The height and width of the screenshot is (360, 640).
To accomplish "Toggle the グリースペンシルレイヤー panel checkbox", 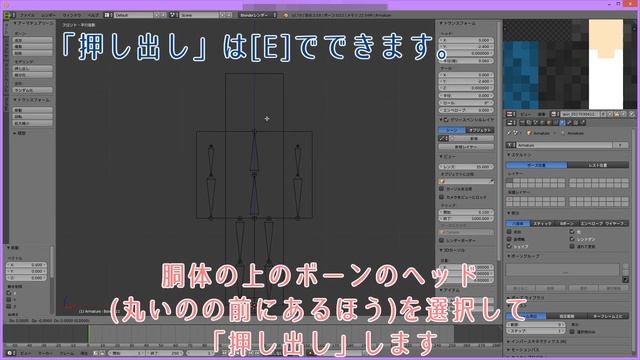I will (446, 120).
